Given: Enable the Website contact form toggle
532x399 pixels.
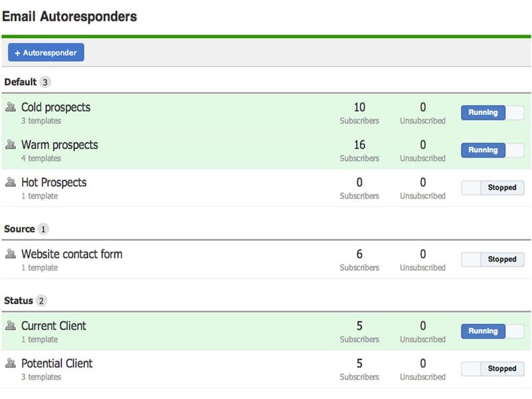Looking at the screenshot, I should tap(492, 259).
